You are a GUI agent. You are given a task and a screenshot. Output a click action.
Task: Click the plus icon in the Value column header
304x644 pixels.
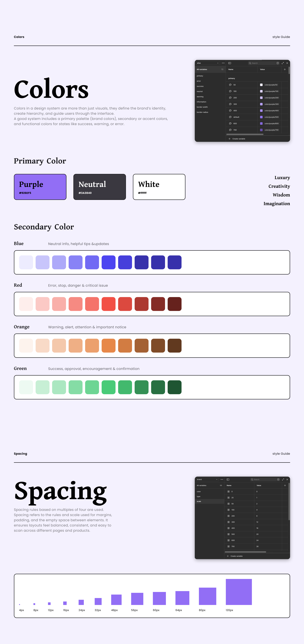coord(285,69)
